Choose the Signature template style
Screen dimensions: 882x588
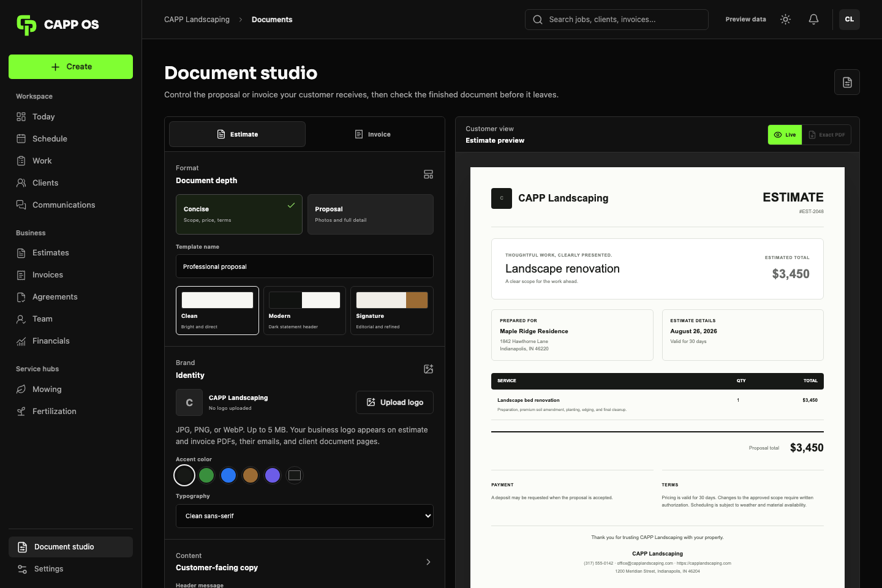[x=392, y=311]
